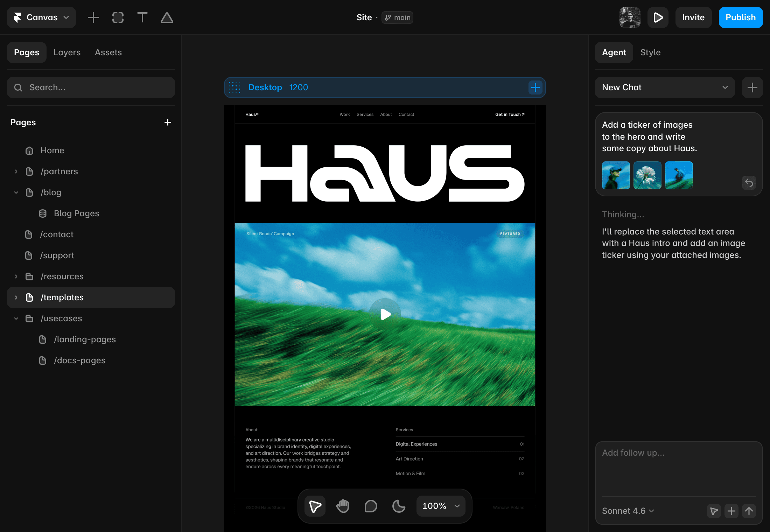Click the Desktop breakpoint grid handle icon
Screen dimensions: 770x532
click(234, 87)
